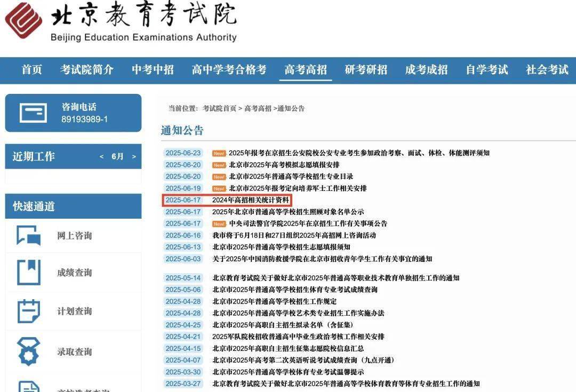Click the 2025-04-15 date label

[183, 348]
